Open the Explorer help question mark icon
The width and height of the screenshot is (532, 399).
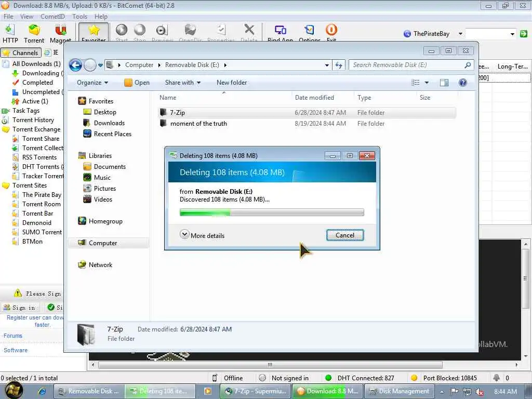click(x=462, y=83)
